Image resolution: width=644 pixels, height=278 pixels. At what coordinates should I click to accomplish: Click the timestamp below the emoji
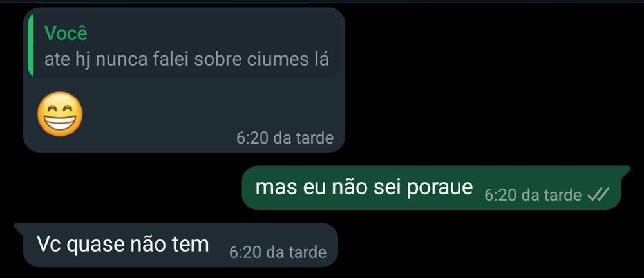tap(285, 138)
